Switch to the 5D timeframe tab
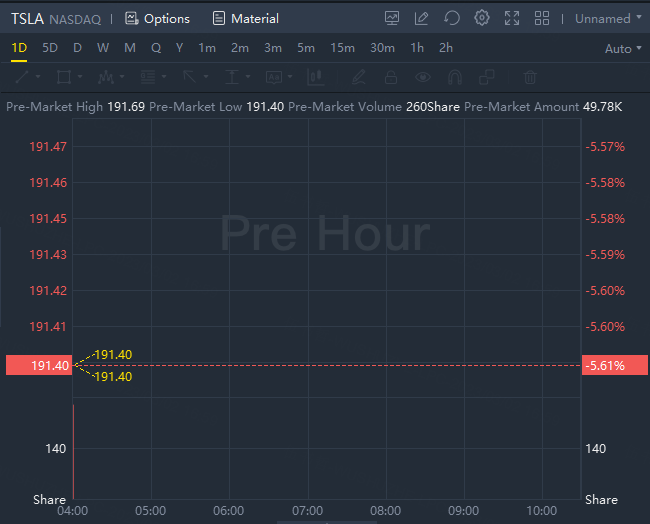The height and width of the screenshot is (524, 650). (x=50, y=48)
